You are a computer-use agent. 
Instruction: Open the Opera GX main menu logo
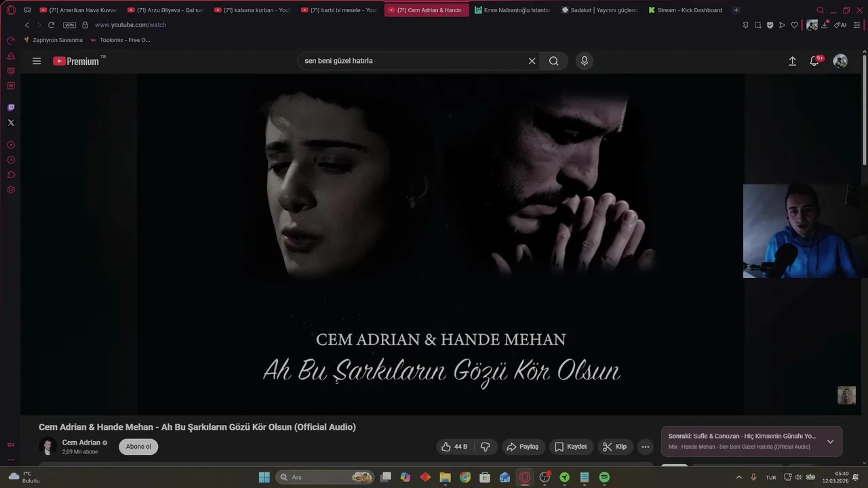pyautogui.click(x=11, y=10)
